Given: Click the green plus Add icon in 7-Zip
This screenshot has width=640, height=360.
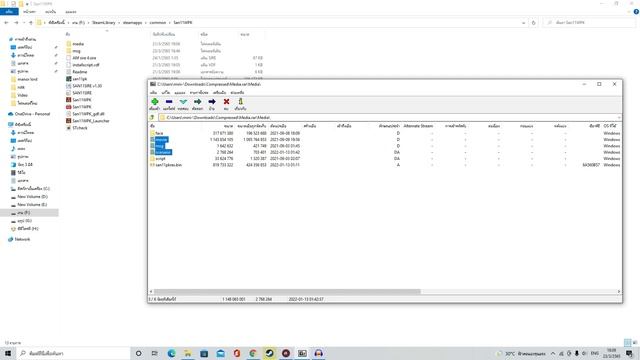Looking at the screenshot, I should point(155,102).
